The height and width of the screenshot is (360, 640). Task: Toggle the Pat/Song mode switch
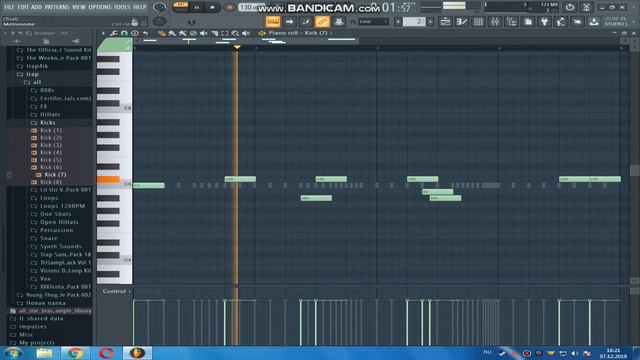(x=180, y=6)
